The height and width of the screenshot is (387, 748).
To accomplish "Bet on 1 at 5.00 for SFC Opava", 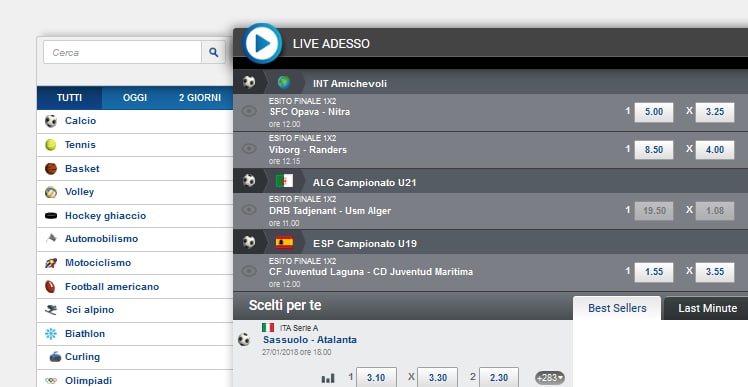I will click(x=654, y=112).
